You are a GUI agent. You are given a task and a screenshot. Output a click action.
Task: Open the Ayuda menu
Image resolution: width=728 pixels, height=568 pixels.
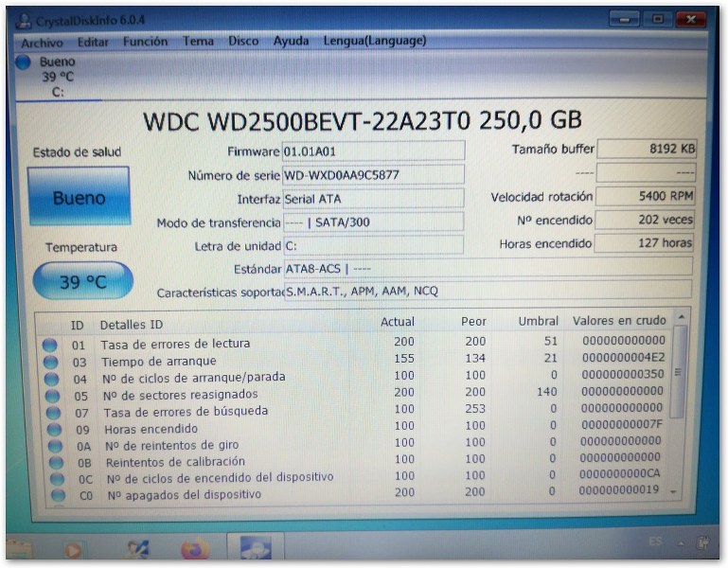(292, 41)
